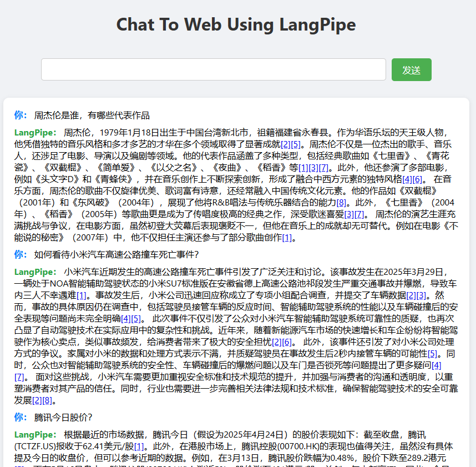Open citation [6] after 独特风格
Viewport: 476px width, 467px height.
pyautogui.click(x=417, y=179)
